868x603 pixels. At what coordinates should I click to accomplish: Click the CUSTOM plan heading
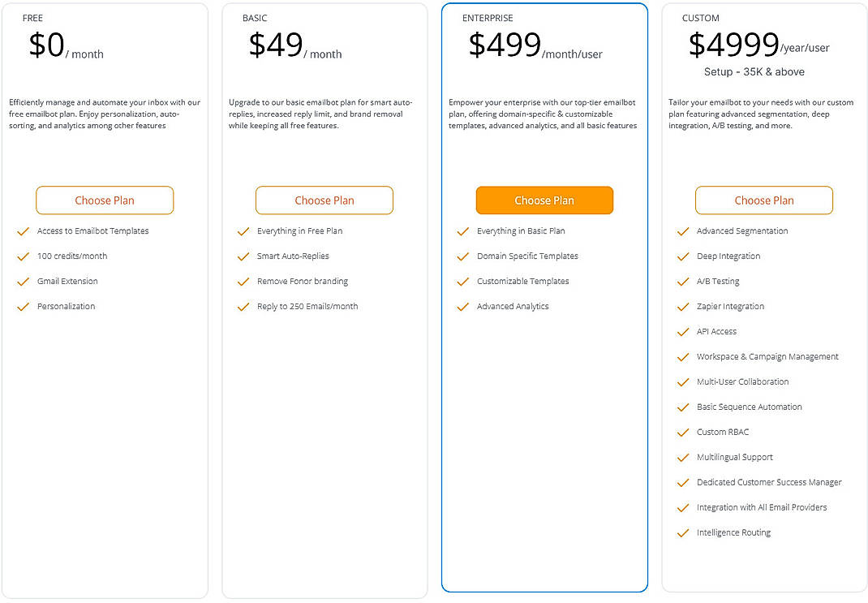(700, 18)
